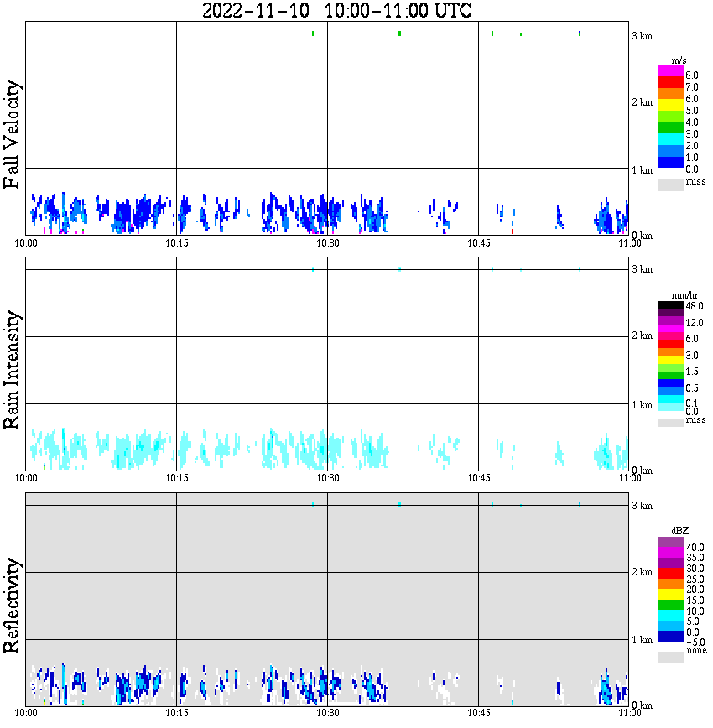This screenshot has height=728, width=713.
Task: Click the gray 'miss' swatch in rain intensity legend
Action: point(670,422)
